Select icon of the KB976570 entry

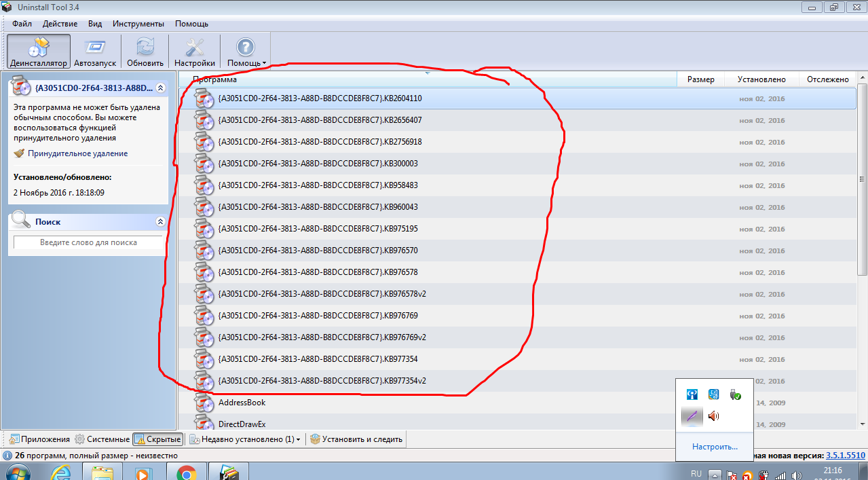[204, 251]
